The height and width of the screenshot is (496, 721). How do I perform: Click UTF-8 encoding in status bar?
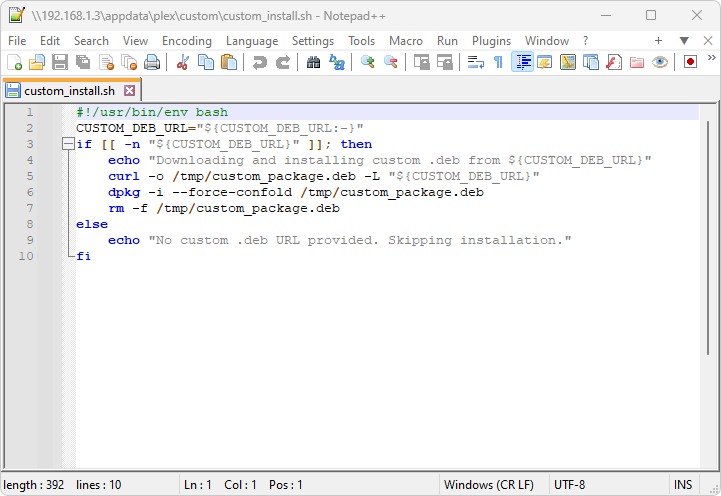pos(569,485)
